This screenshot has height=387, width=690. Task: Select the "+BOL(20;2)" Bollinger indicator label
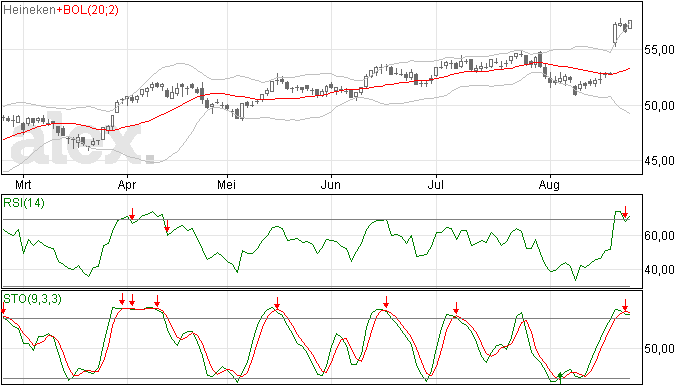coord(87,10)
